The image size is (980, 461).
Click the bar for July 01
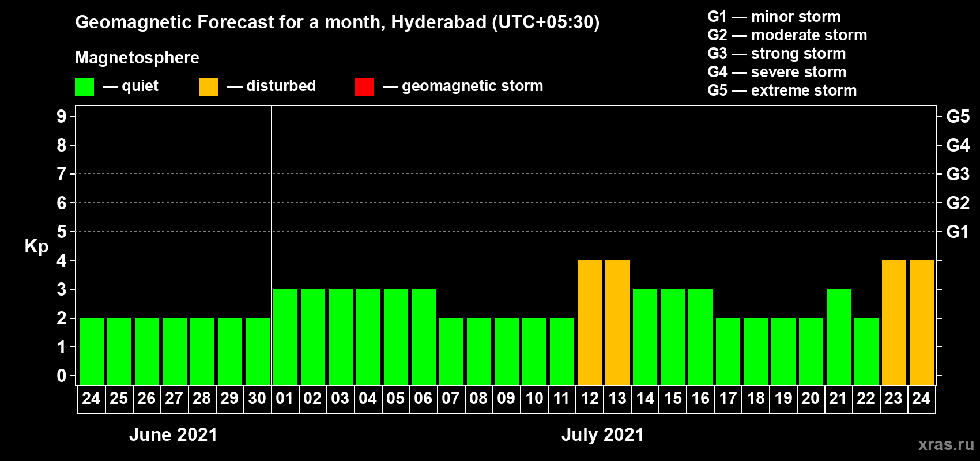pos(285,337)
